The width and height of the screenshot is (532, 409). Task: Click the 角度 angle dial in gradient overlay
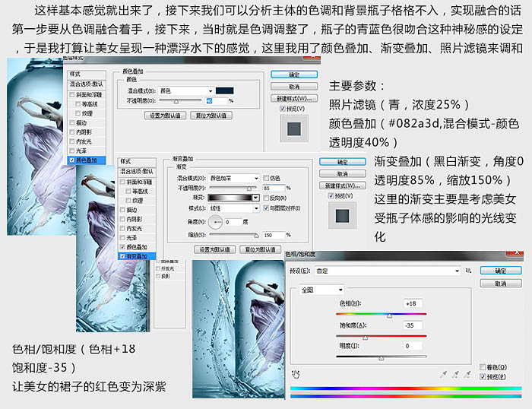(x=215, y=222)
